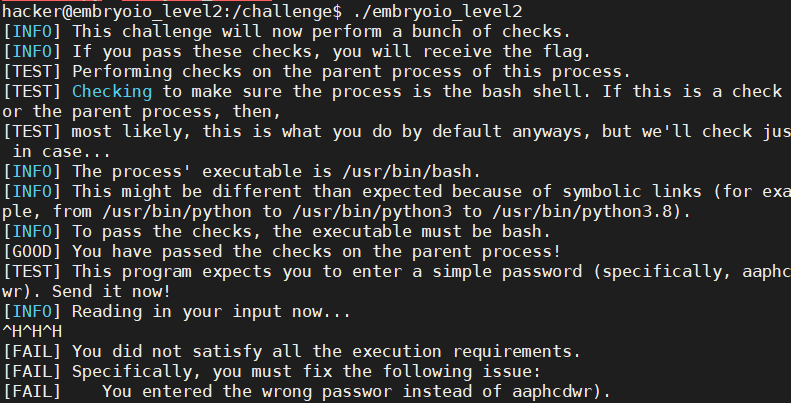Click the ./embryoio_level2 command in the prompt line

435,11
